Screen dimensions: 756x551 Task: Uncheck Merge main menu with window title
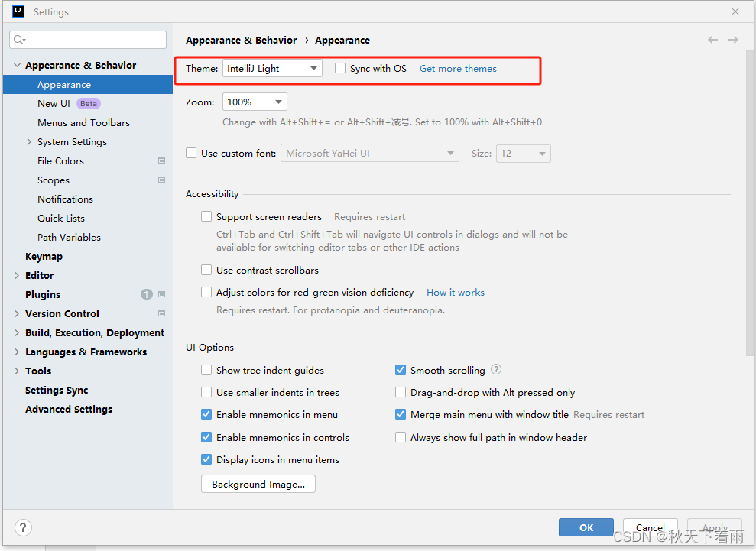tap(401, 414)
